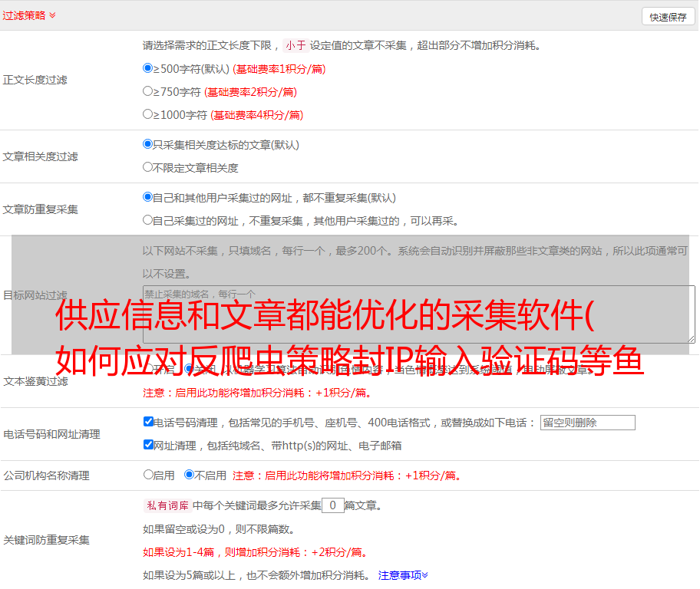Screen dimensions: 700x589
Task: Uncheck the 网址清理 checkbox
Action: [148, 445]
